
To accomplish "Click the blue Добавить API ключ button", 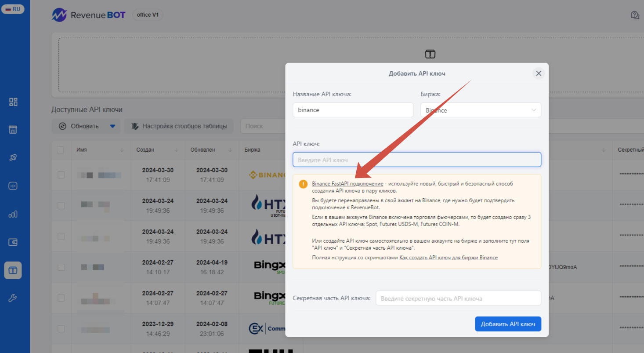I will pos(508,324).
